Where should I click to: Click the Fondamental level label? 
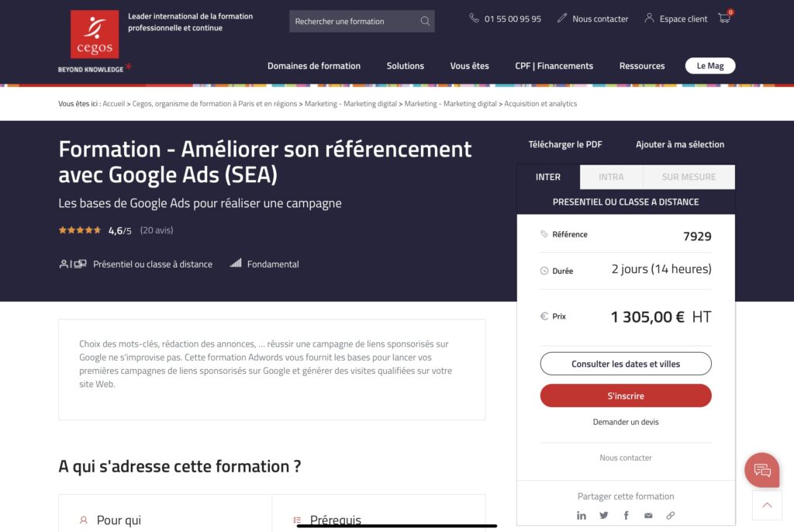tap(273, 264)
